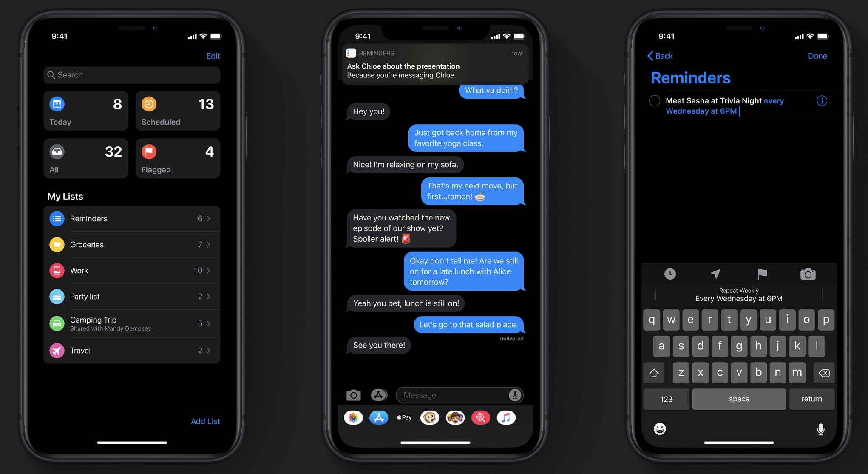Tap Back button in Reminders detail view
Screen dimensions: 868x474
coord(659,55)
